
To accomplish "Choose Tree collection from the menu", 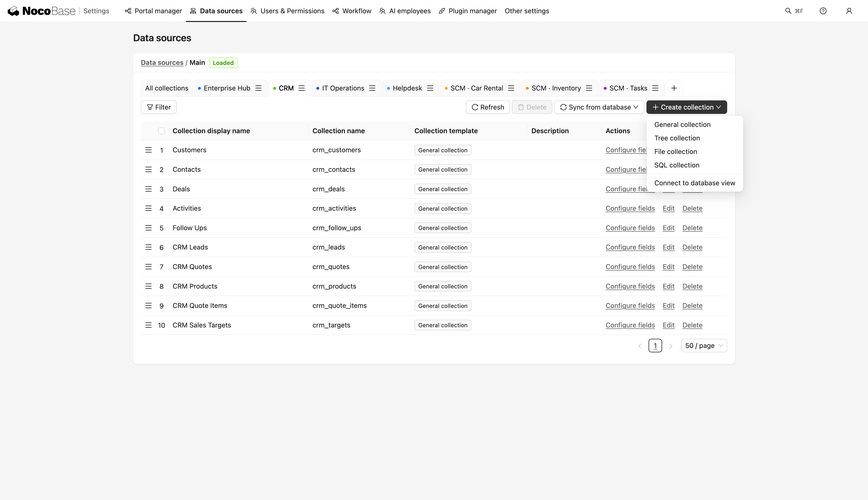I will 695,138.
